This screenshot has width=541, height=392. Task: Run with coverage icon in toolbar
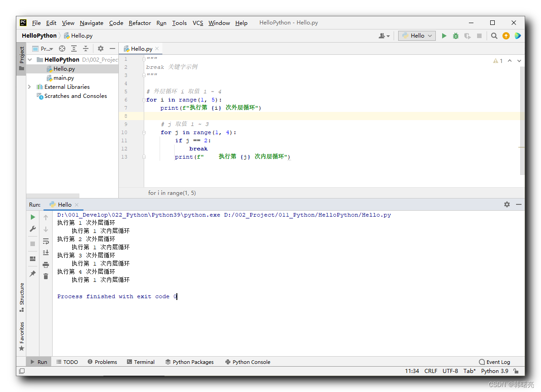tap(468, 36)
